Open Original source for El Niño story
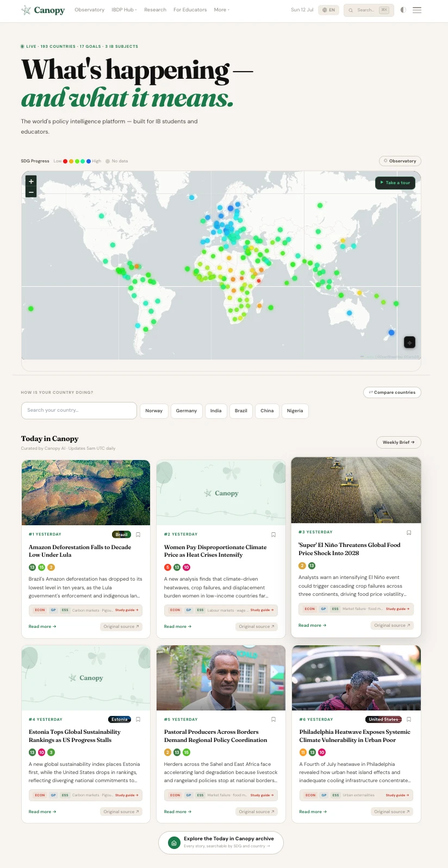The image size is (448, 868). click(392, 625)
